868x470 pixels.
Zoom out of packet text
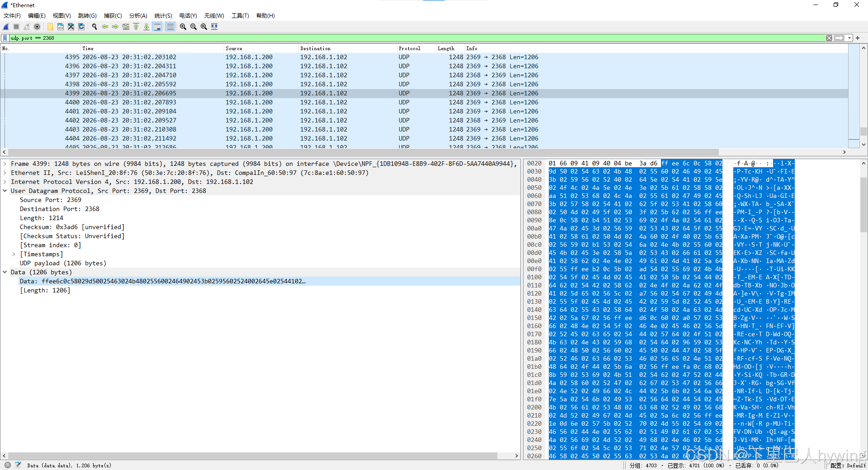coord(193,27)
